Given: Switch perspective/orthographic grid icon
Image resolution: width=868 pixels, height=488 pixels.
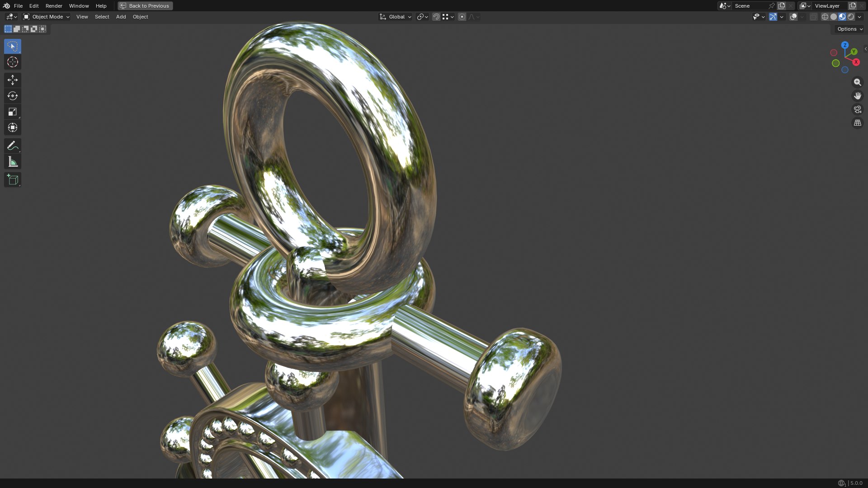Looking at the screenshot, I should [857, 123].
